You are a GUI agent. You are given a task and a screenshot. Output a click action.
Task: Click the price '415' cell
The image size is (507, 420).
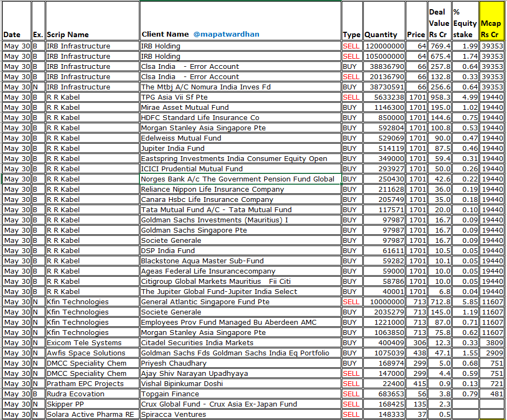pos(417,384)
